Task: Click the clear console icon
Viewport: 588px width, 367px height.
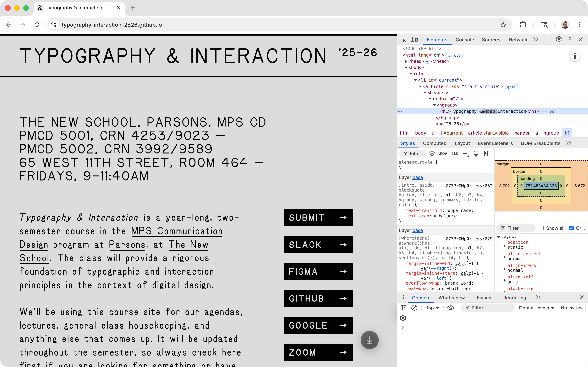Action: [x=414, y=308]
